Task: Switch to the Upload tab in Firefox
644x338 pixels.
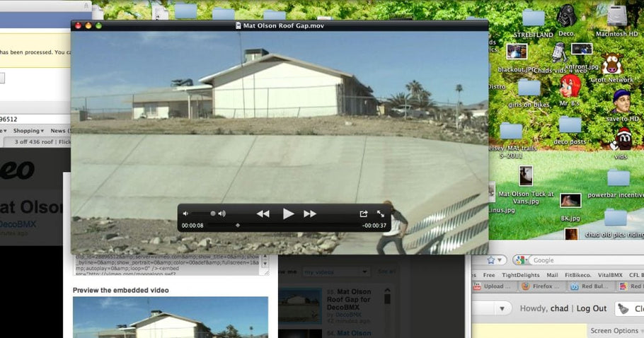Action: [x=493, y=286]
